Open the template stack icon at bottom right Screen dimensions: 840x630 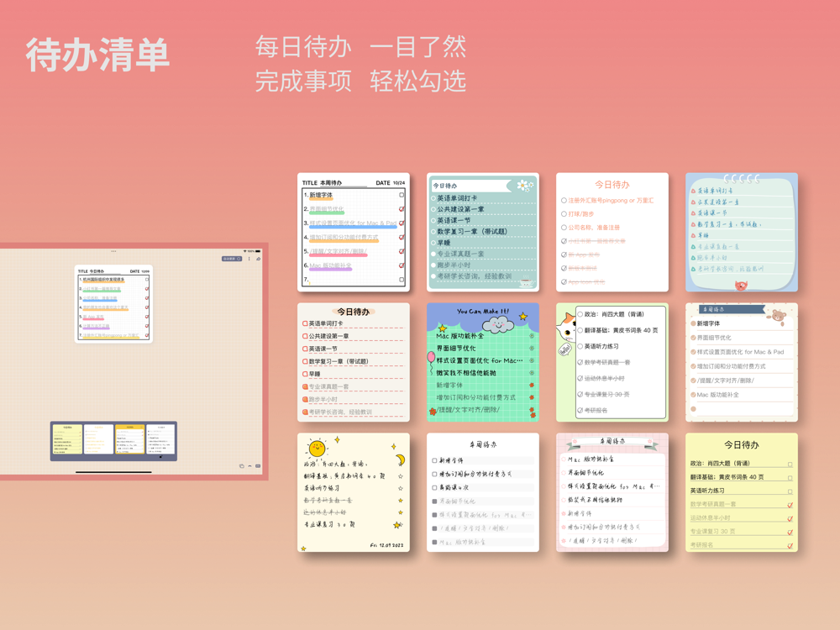pos(242,466)
